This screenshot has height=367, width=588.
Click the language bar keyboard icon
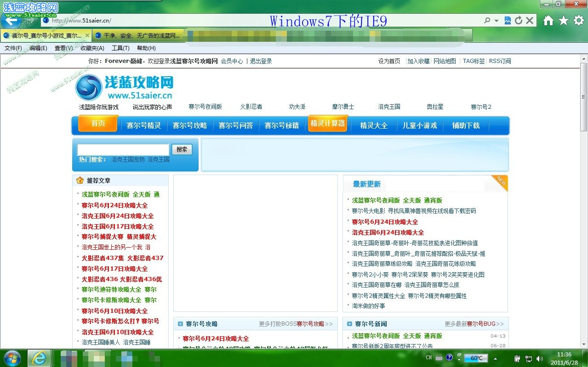[x=439, y=358]
